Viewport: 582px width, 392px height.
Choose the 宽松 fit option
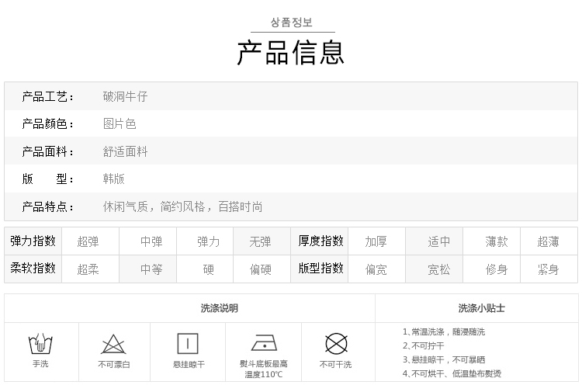pyautogui.click(x=439, y=269)
